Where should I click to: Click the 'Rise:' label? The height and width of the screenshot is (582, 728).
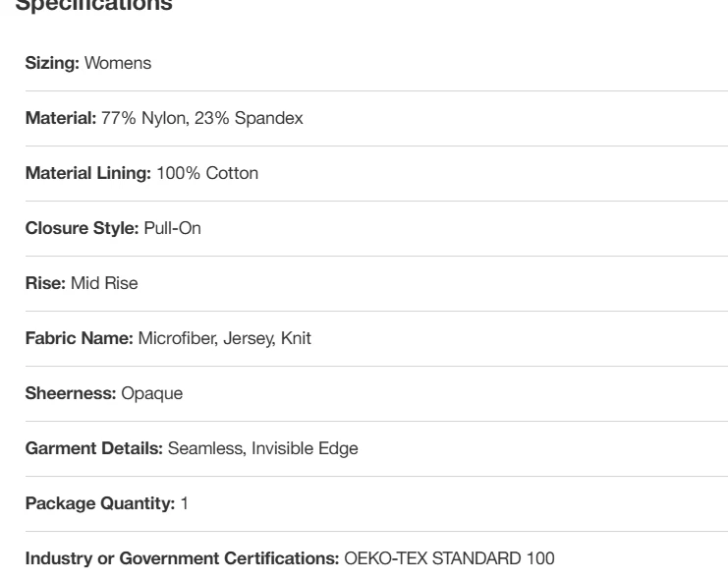[45, 283]
